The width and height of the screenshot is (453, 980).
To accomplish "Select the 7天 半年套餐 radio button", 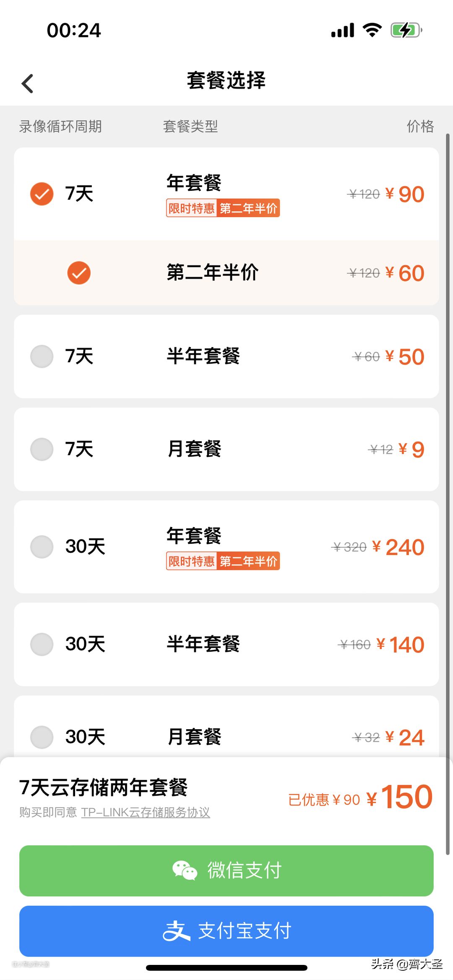I will (x=42, y=356).
